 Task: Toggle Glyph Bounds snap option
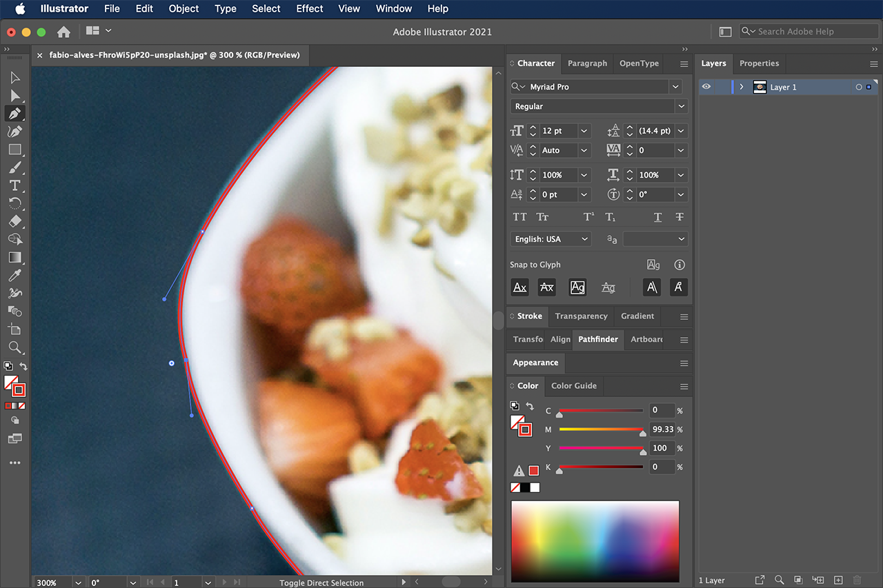[577, 287]
